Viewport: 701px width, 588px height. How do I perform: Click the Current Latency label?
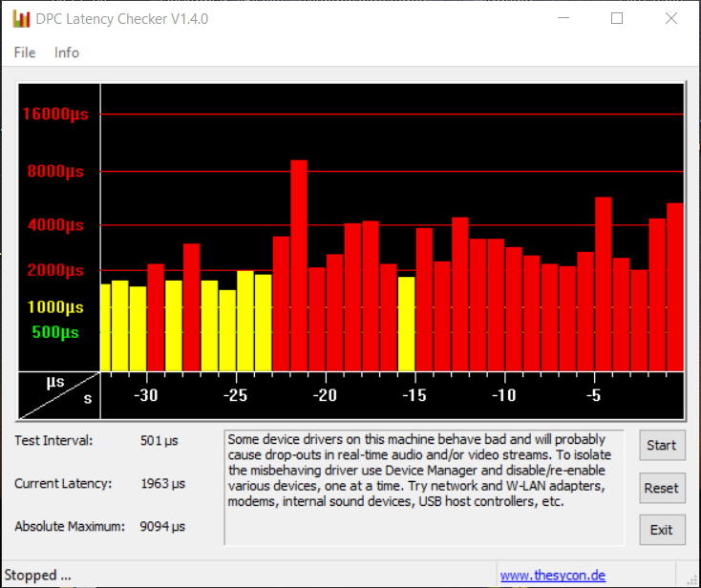tap(63, 483)
